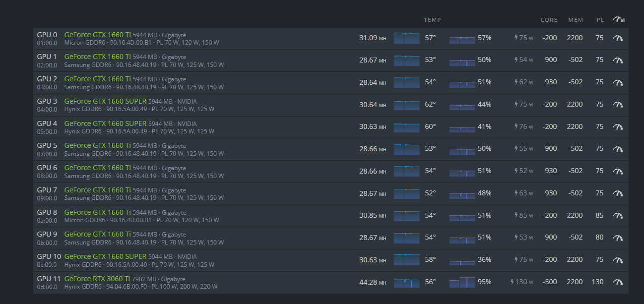
Task: Click GPU 2 hashrate 28.64 MH
Action: [x=373, y=82]
